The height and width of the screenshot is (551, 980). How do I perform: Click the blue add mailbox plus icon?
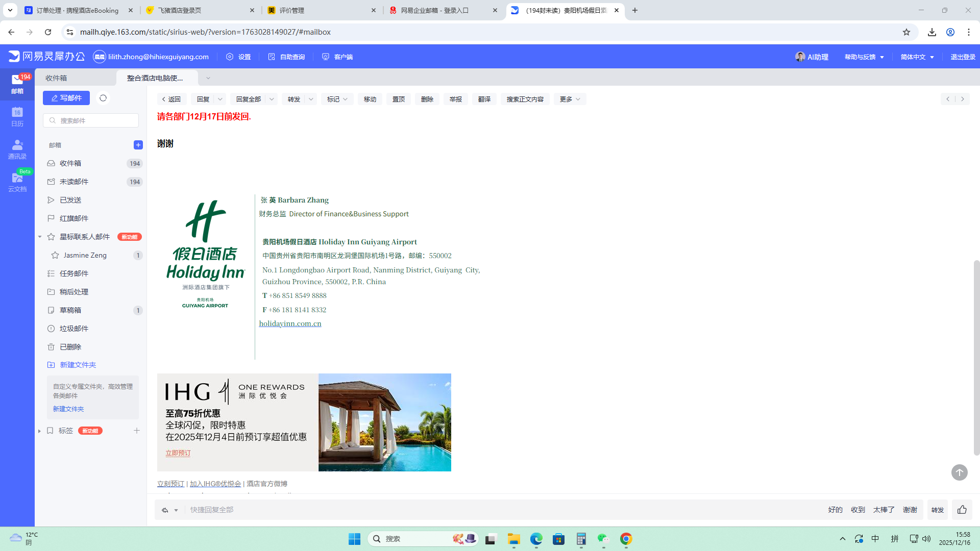[x=138, y=145]
